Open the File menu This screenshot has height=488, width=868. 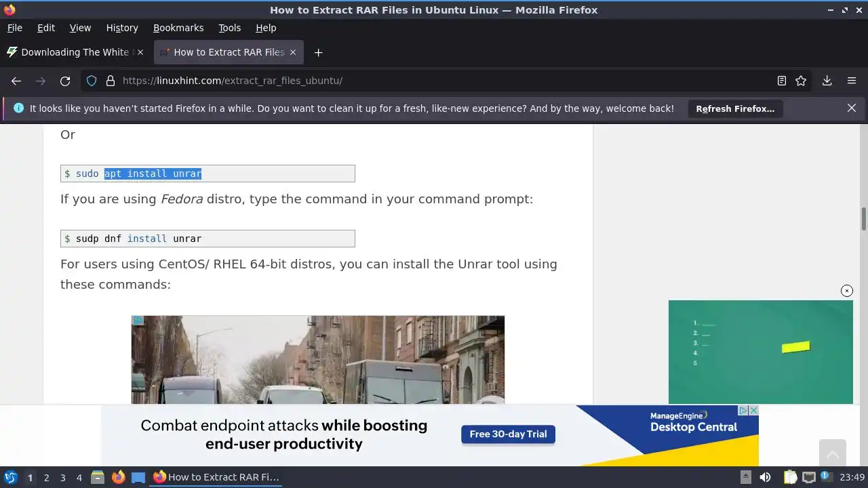(x=14, y=28)
